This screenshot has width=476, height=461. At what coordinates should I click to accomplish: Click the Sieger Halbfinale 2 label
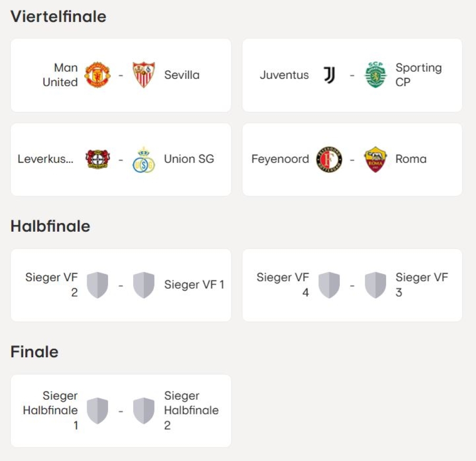[x=191, y=410]
